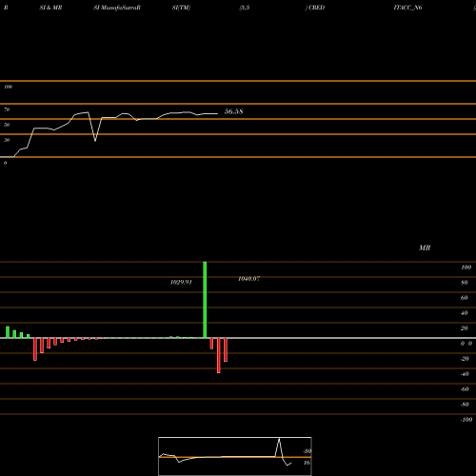
Task: Click the SI & MR header text
Action: (x=50, y=8)
